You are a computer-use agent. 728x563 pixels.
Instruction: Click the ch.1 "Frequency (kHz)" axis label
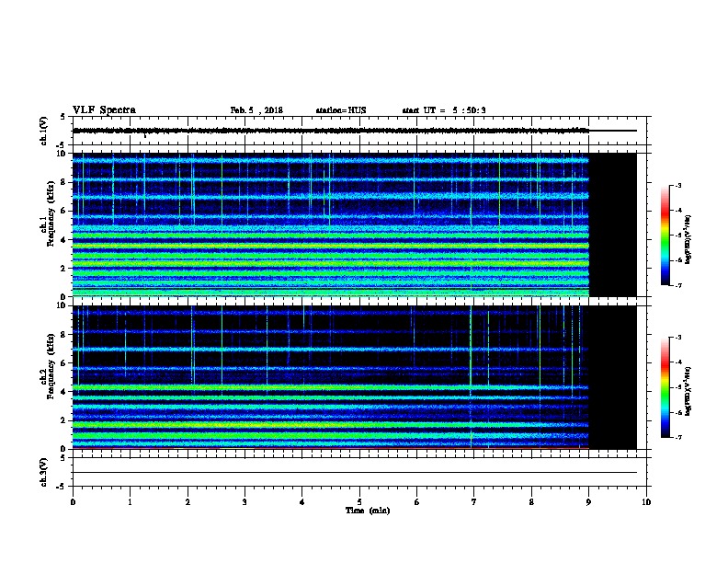point(51,213)
